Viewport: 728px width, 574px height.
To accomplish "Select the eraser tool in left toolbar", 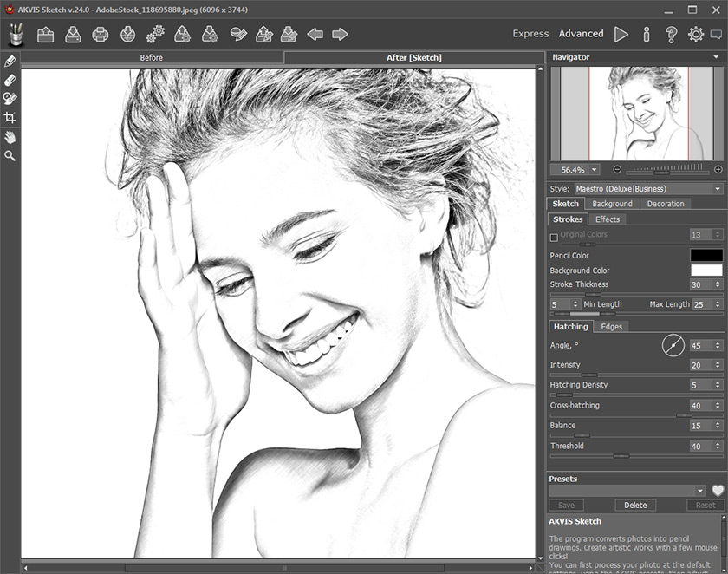I will [x=10, y=80].
